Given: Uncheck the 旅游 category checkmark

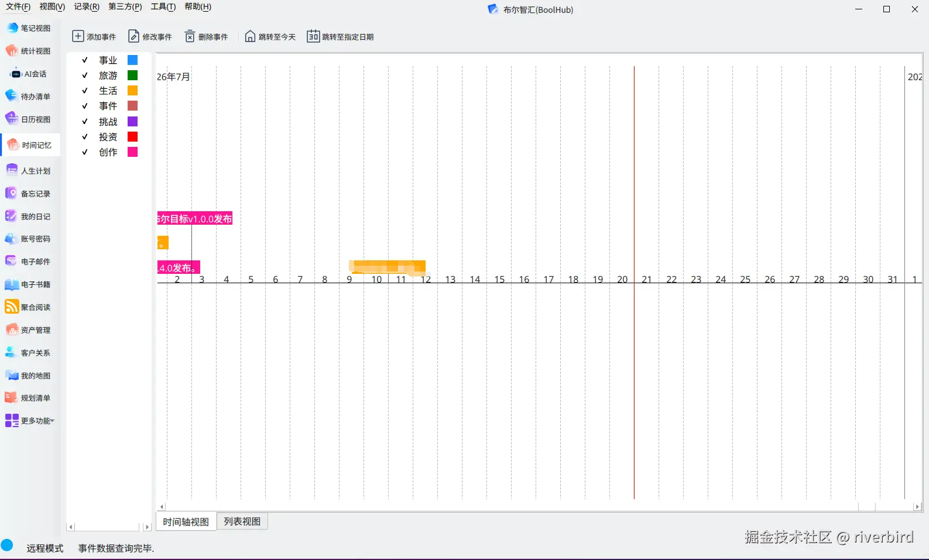Looking at the screenshot, I should click(x=85, y=75).
